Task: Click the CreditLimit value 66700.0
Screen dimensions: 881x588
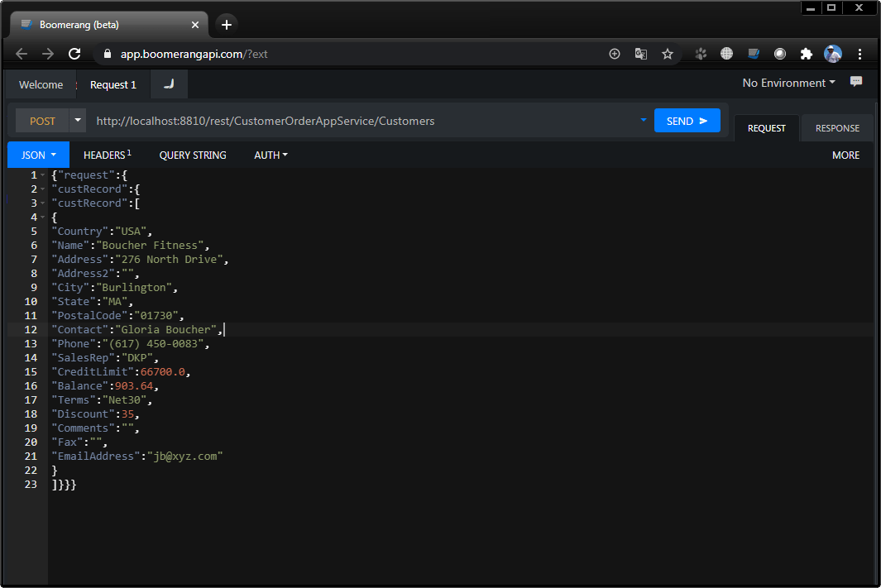Action: click(x=162, y=372)
